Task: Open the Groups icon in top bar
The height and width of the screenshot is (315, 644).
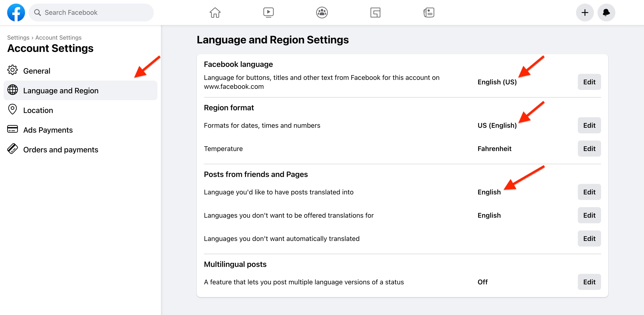Action: 322,13
